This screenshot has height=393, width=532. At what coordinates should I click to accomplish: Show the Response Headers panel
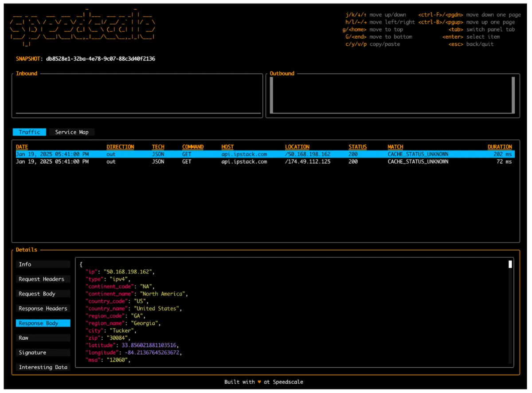click(x=43, y=308)
